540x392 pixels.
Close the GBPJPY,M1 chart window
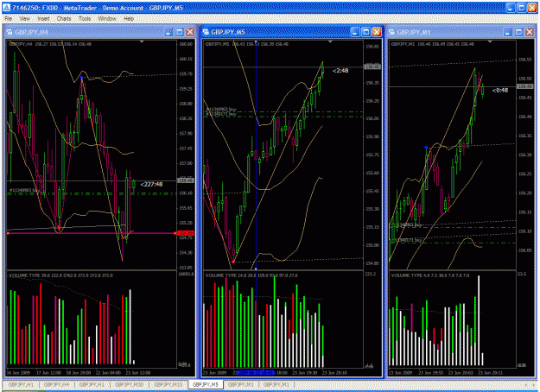tap(530, 32)
